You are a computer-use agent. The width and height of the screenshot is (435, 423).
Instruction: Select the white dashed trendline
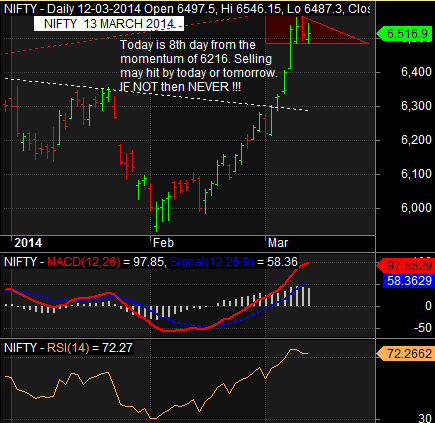pos(157,93)
